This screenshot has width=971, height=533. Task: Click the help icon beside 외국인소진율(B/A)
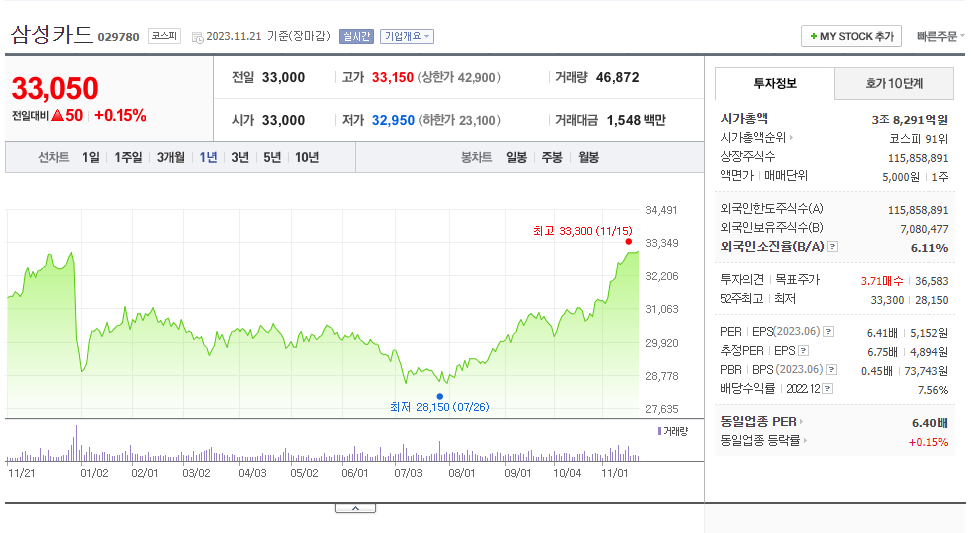[x=833, y=246]
